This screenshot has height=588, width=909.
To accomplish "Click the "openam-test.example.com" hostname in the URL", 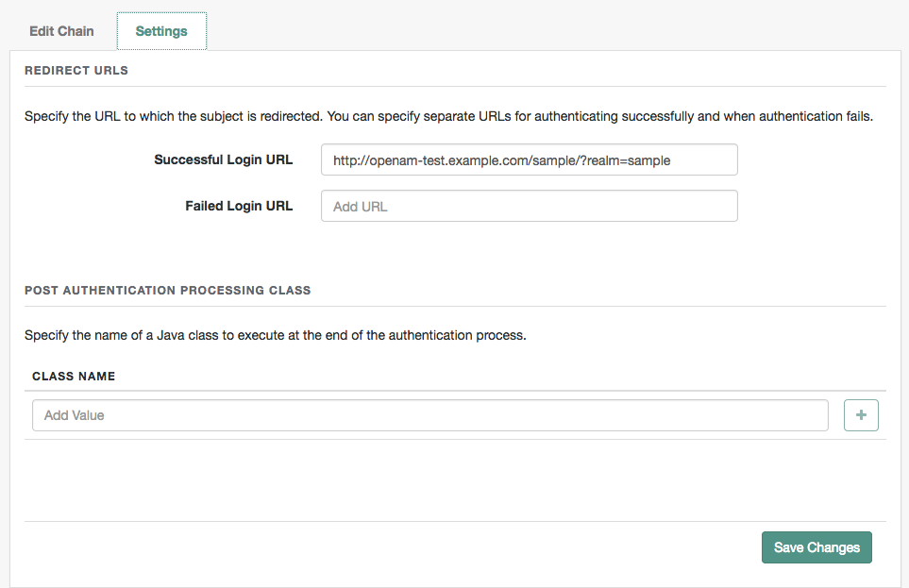I will coord(440,160).
